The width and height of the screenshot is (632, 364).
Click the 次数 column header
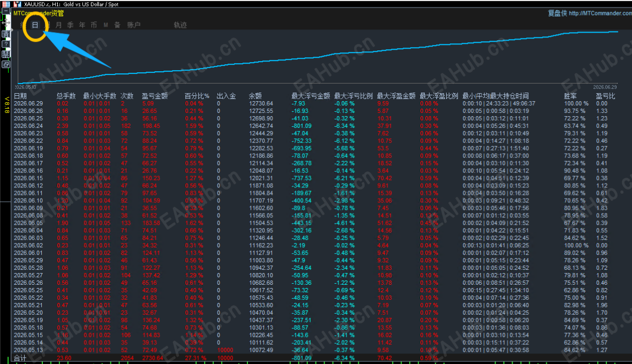point(127,96)
